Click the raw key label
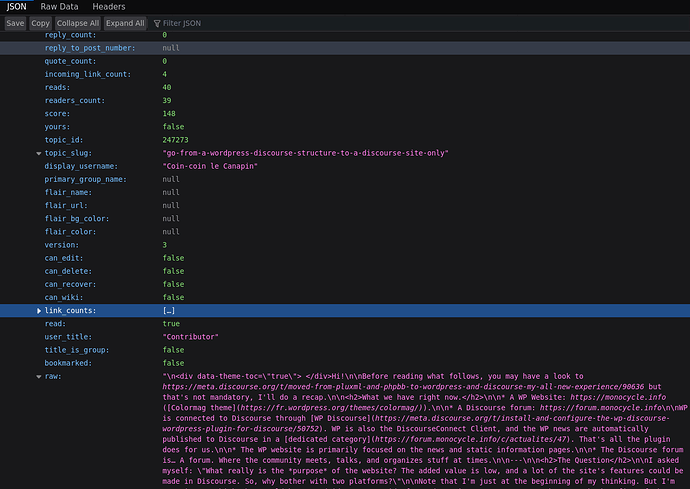The height and width of the screenshot is (489, 690). (x=53, y=376)
